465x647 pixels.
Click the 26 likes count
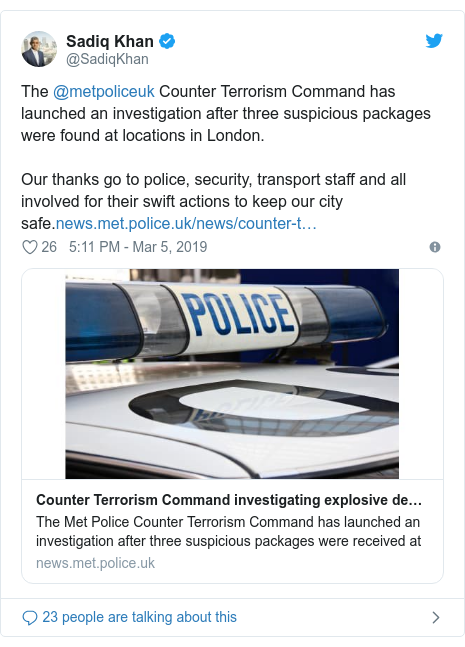pos(49,247)
